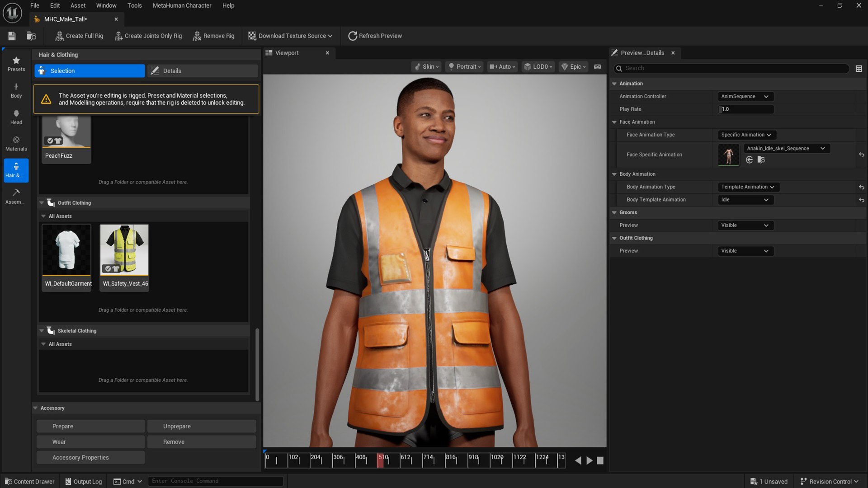Switch to the Details tab in Hair & Clothing
The height and width of the screenshot is (488, 868).
[x=203, y=71]
